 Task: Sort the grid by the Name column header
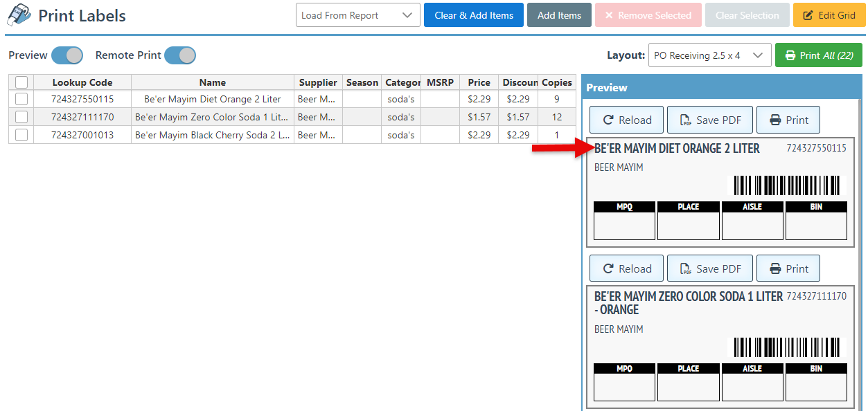(212, 82)
